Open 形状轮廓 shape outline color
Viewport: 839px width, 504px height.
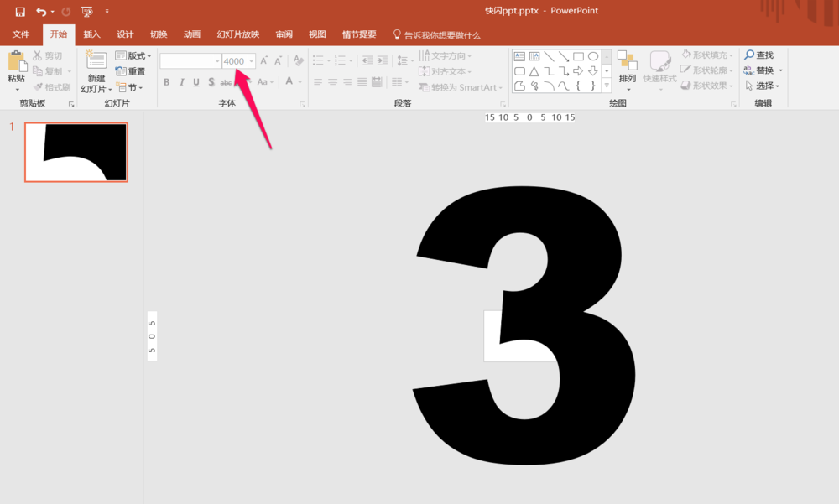click(706, 70)
